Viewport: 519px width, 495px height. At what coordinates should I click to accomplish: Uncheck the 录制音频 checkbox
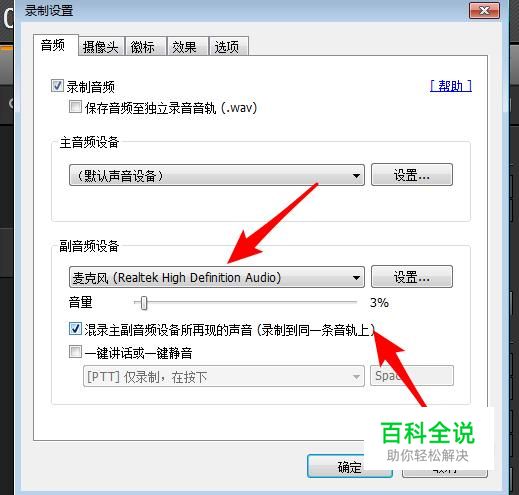57,86
